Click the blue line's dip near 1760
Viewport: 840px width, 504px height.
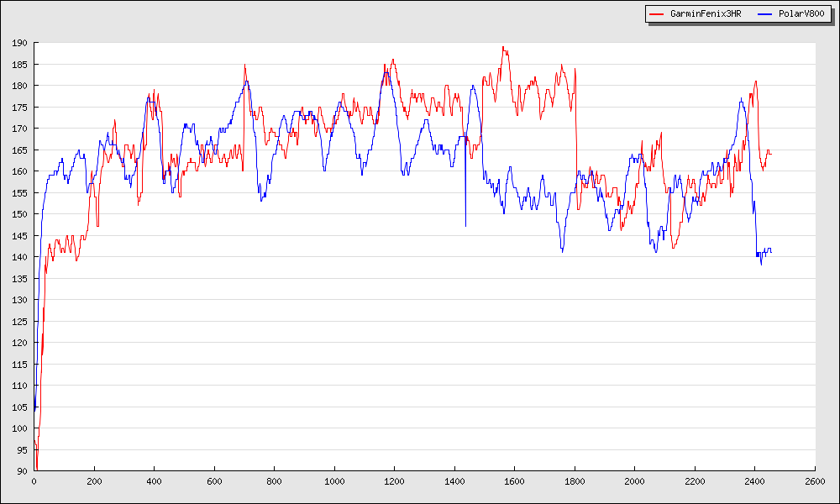562,251
